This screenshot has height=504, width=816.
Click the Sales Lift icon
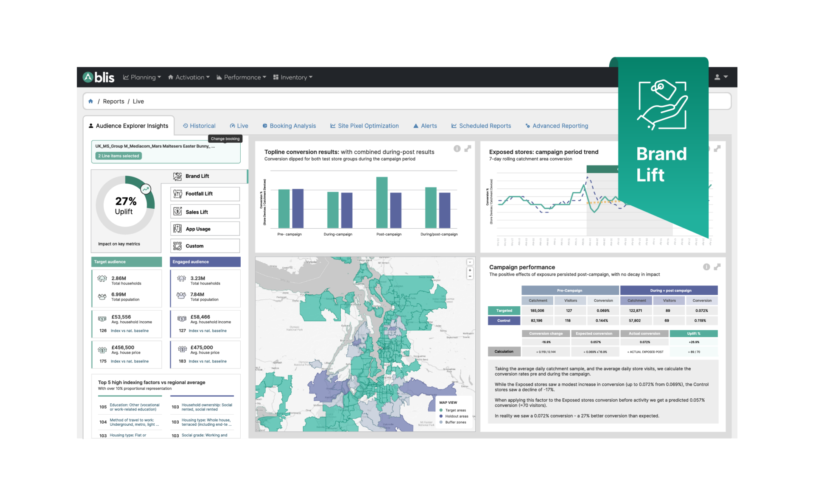tap(177, 211)
